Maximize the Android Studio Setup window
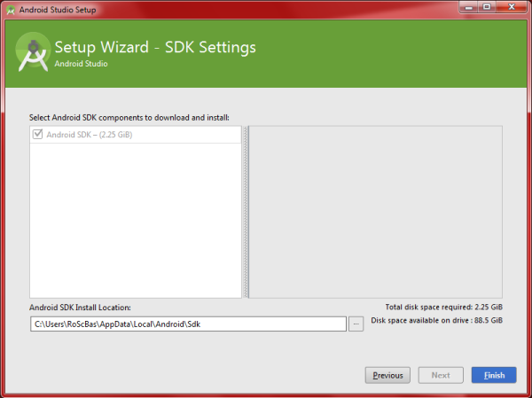Screen dimensions: 532x398 [487, 7]
